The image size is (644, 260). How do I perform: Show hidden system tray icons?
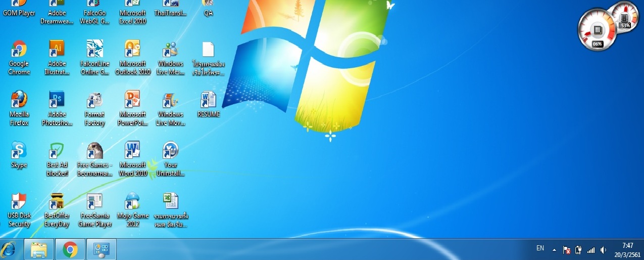point(554,250)
